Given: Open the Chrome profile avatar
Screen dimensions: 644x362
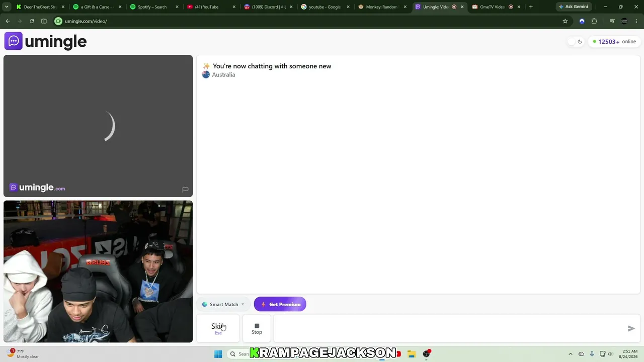Looking at the screenshot, I should [x=624, y=21].
